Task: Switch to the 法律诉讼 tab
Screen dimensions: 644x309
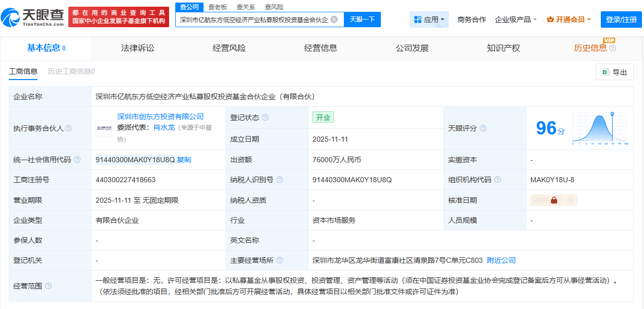Action: [137, 48]
